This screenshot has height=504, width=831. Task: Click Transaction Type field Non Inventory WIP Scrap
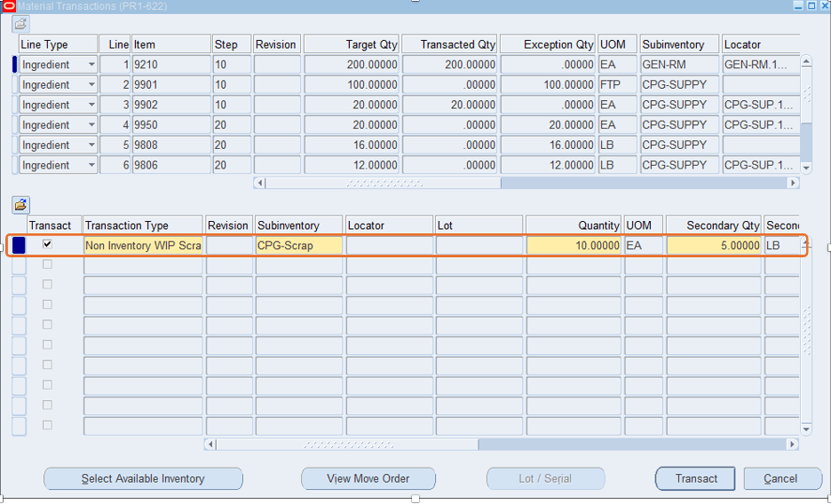(143, 246)
